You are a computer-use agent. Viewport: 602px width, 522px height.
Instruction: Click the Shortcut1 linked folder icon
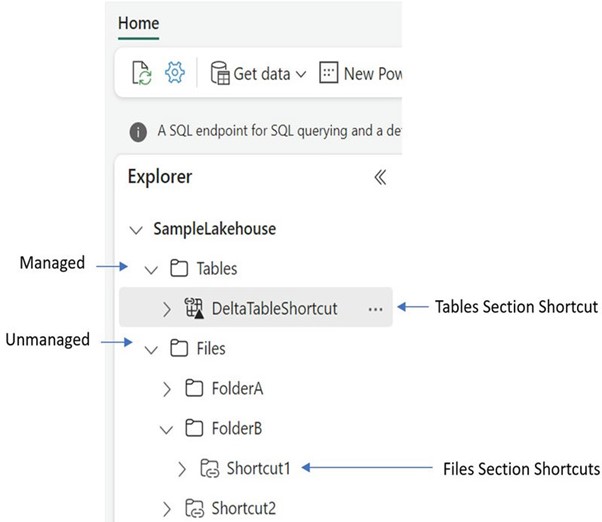tap(210, 468)
